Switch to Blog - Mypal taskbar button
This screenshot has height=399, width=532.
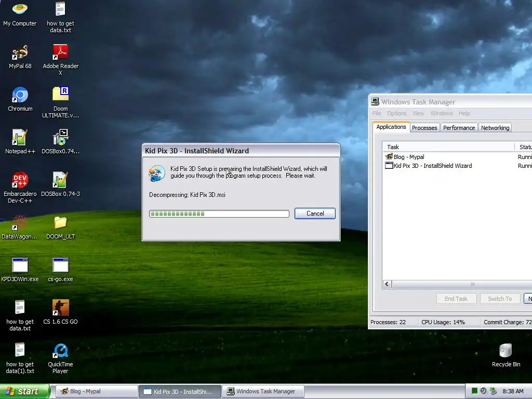point(97,391)
